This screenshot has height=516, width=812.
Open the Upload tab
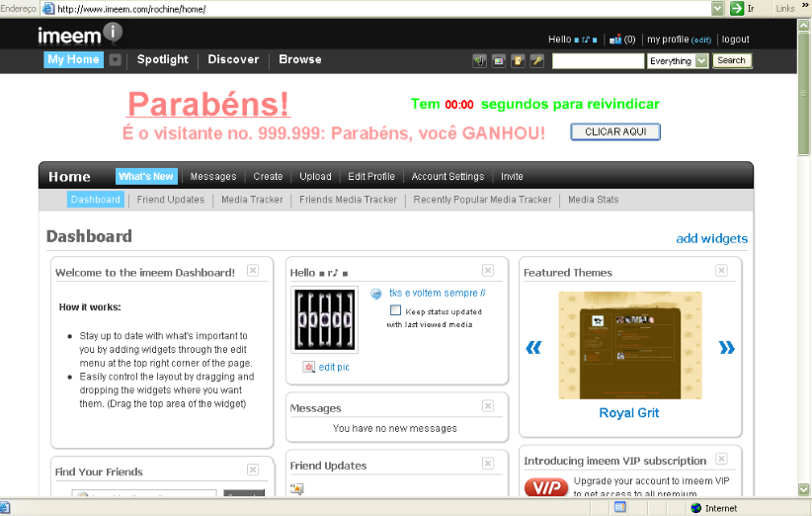315,177
